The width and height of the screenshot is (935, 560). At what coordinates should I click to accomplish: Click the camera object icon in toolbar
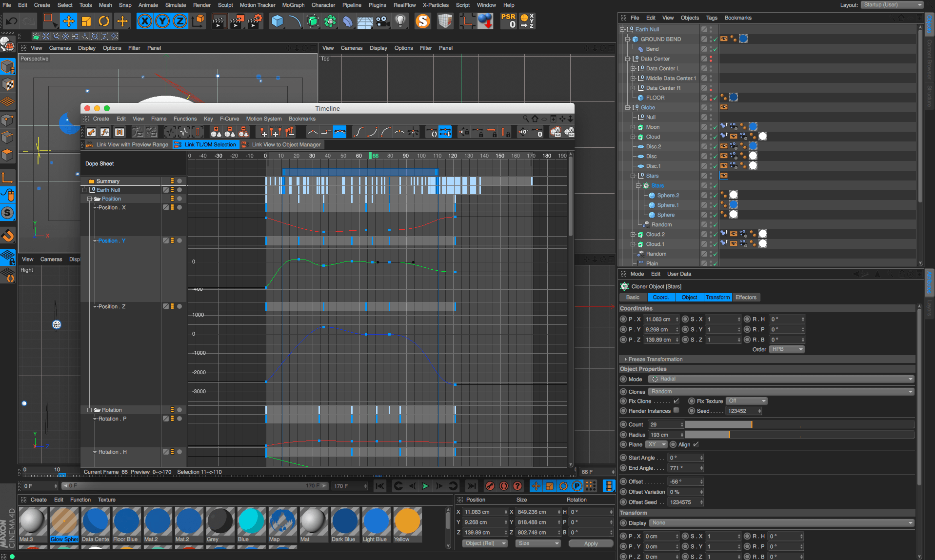coord(382,21)
